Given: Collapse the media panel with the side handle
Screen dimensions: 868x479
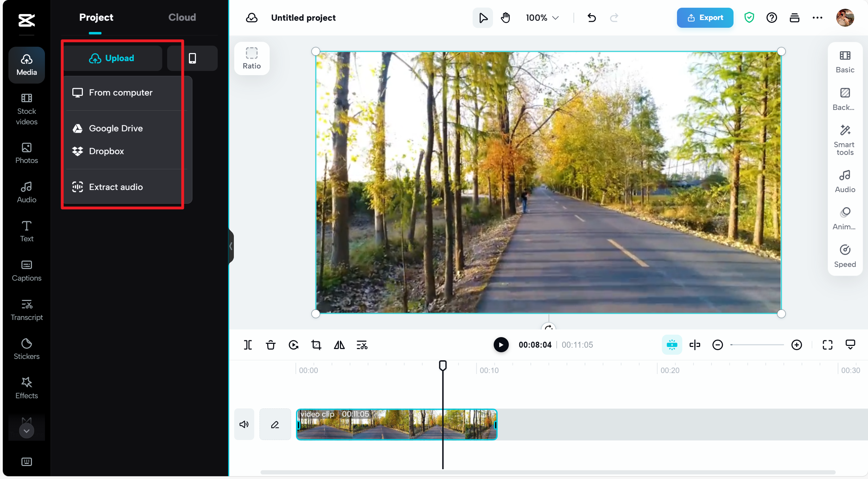Looking at the screenshot, I should tap(231, 246).
